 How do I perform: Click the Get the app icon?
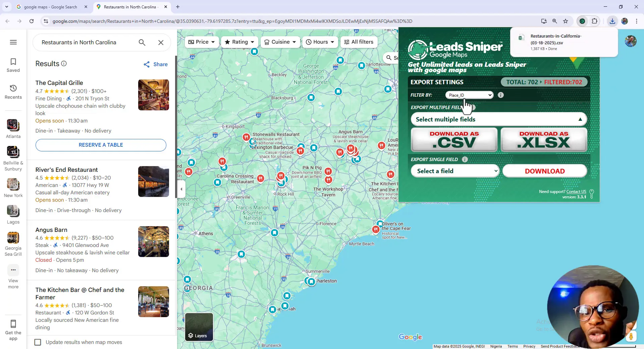pyautogui.click(x=13, y=324)
